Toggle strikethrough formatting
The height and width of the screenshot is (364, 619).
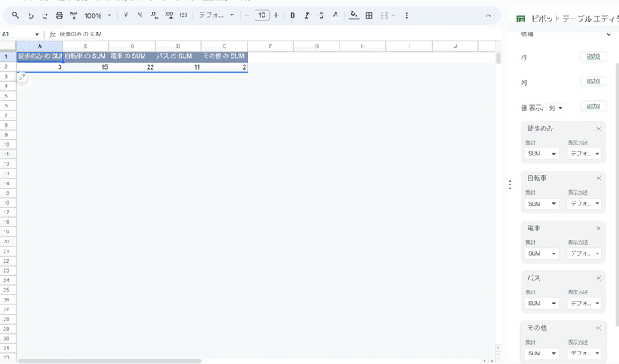coord(321,15)
